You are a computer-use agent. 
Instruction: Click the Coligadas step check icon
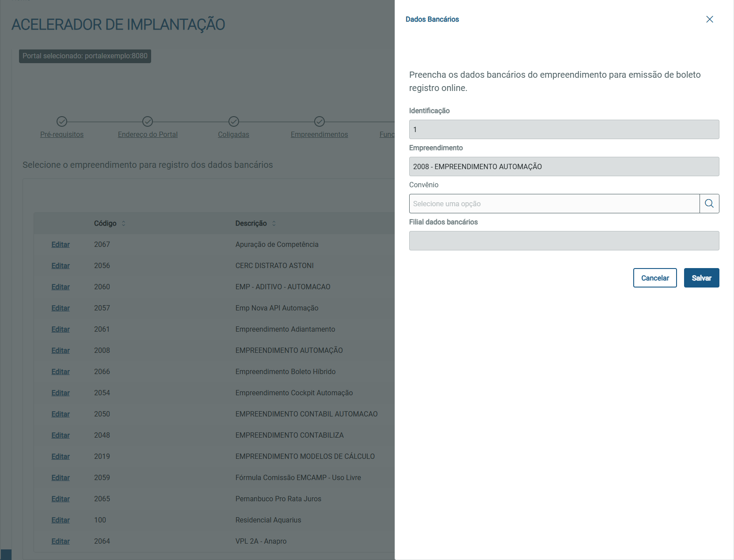click(234, 121)
